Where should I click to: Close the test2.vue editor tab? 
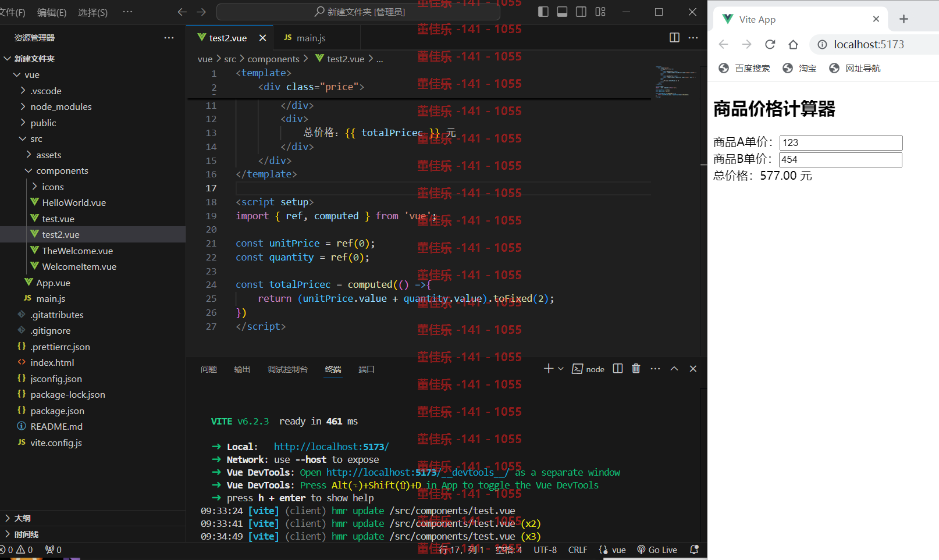click(x=262, y=38)
